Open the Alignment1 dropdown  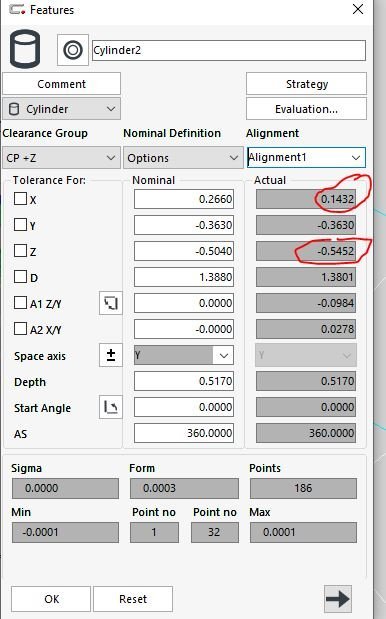(x=306, y=158)
